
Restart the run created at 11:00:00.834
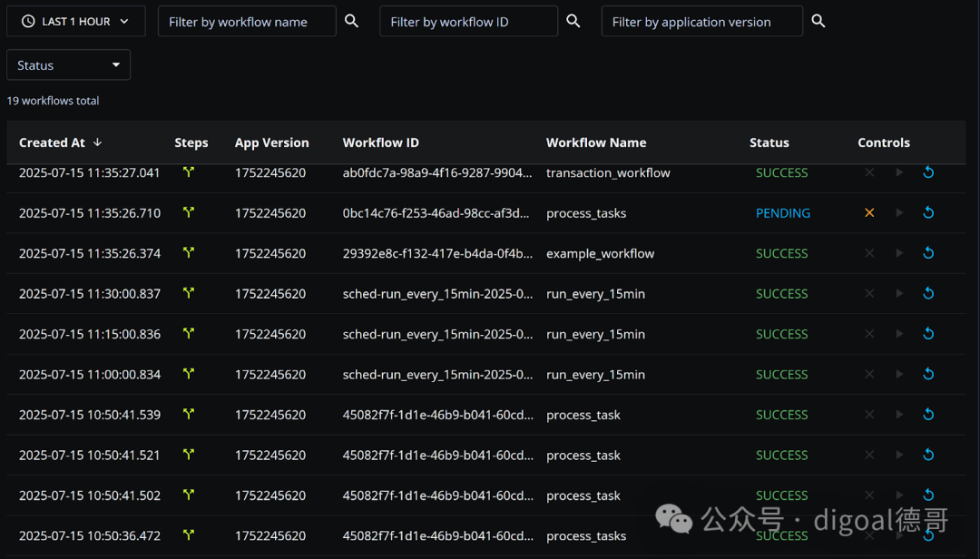click(x=929, y=375)
